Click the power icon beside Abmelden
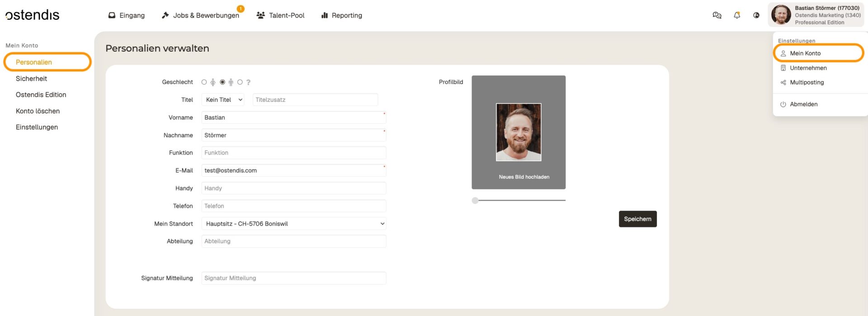 [x=783, y=104]
